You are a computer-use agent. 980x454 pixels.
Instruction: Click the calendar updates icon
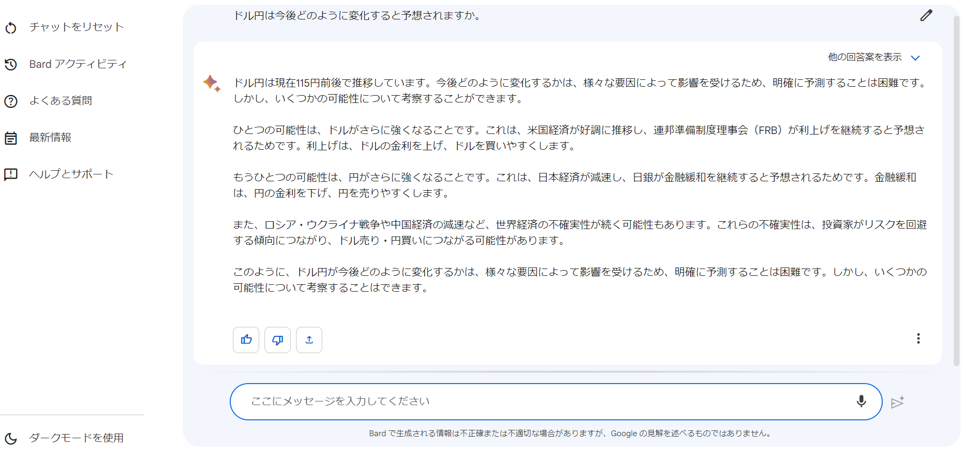tap(11, 138)
